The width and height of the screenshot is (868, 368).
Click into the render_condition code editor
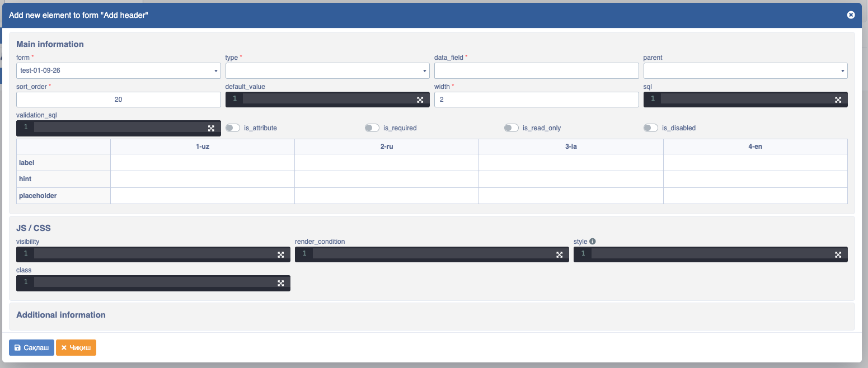point(432,254)
